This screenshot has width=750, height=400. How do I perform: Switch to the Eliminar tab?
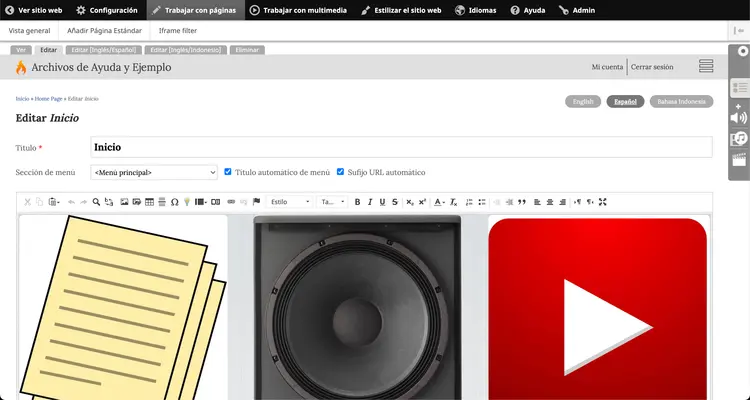click(x=247, y=49)
